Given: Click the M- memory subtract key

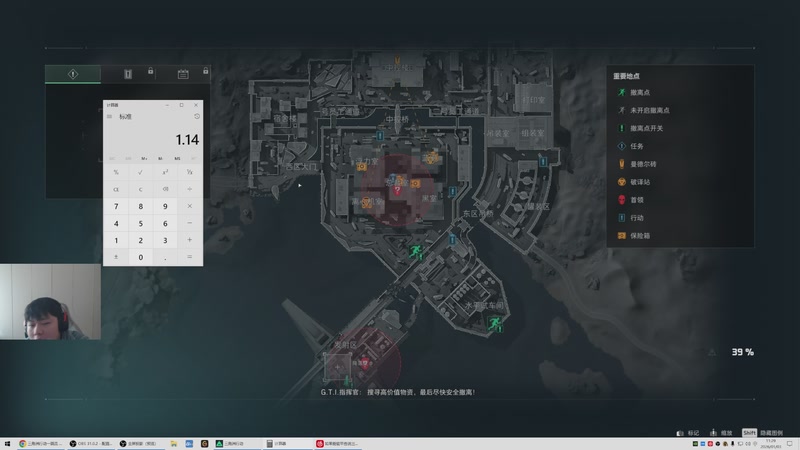Looking at the screenshot, I should pos(160,159).
